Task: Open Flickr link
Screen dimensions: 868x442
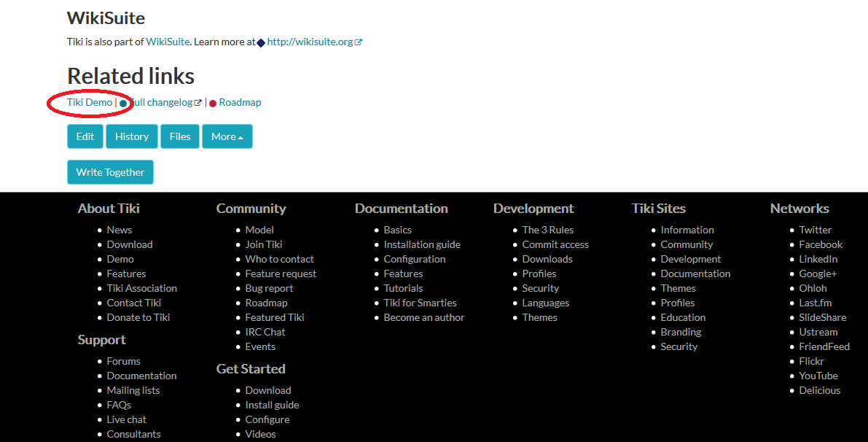Action: pos(812,361)
